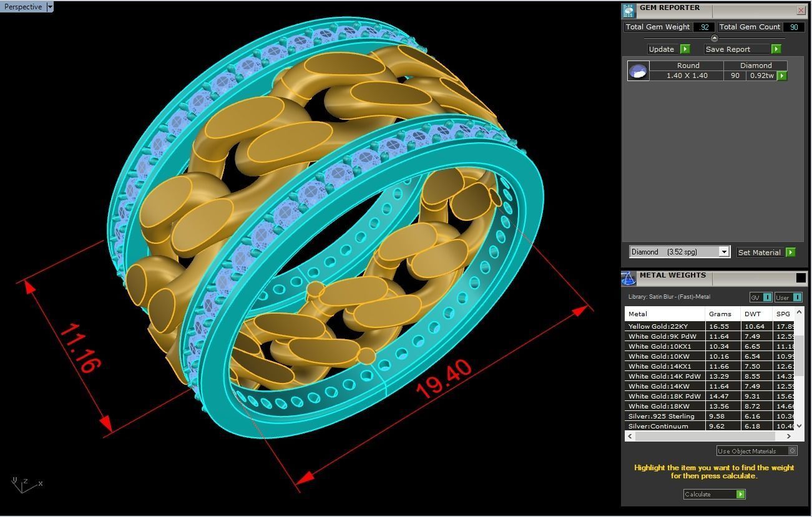Select the Yellow Gold:22KY row

(710, 326)
